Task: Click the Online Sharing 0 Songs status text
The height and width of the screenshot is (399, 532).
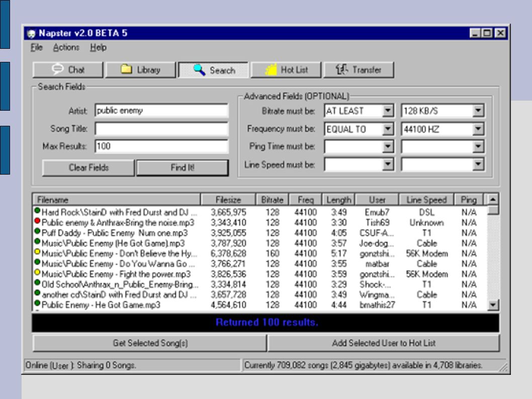Action: [81, 365]
